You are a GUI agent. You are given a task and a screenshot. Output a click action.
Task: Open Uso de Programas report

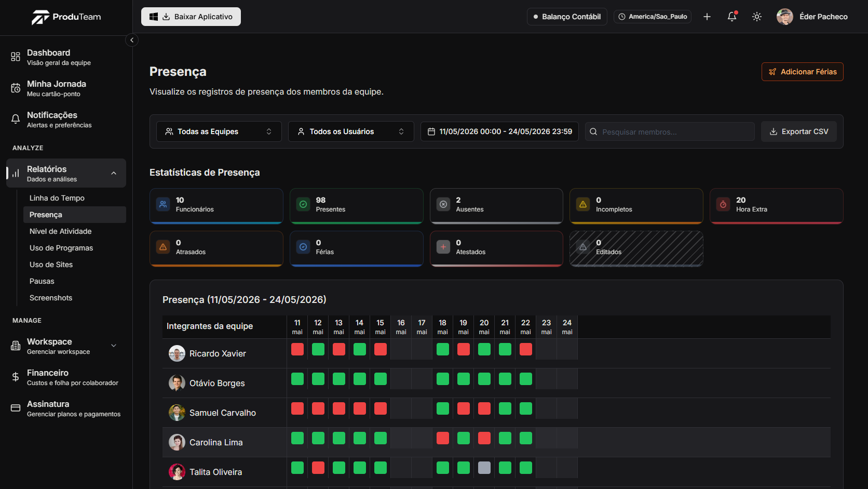pos(75,248)
